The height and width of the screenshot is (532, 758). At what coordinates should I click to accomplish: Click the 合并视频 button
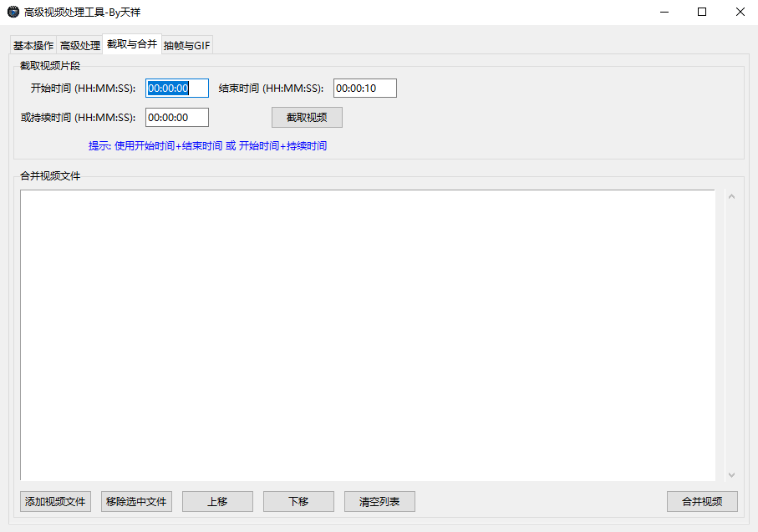click(x=702, y=502)
